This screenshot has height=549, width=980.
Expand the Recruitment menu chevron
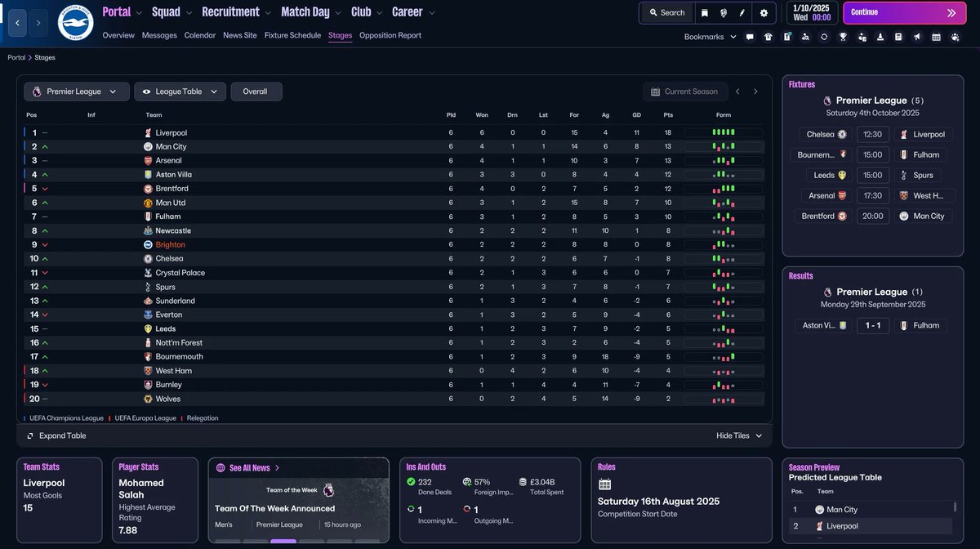tap(269, 13)
